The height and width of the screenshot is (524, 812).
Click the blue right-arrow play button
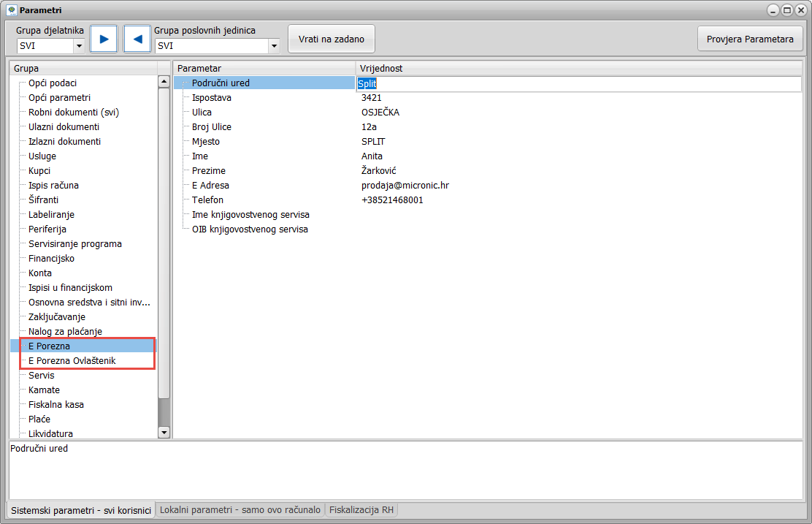point(104,39)
